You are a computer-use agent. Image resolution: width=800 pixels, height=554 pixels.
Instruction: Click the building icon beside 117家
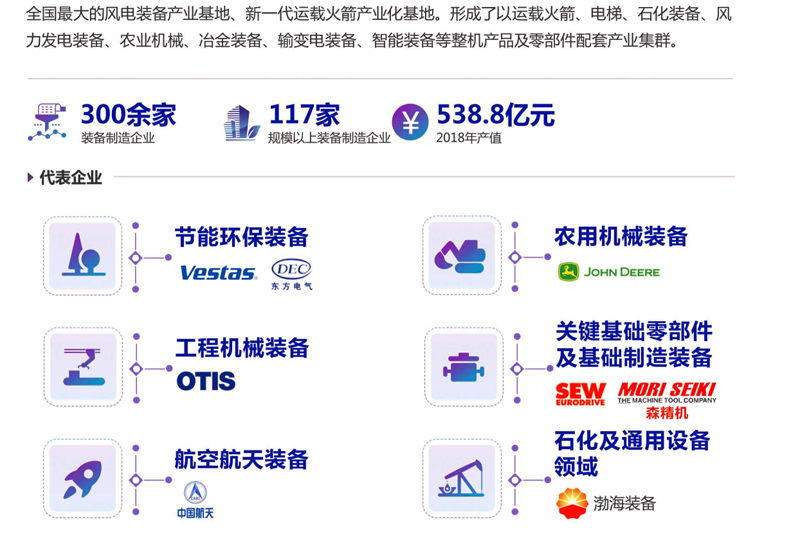point(241,122)
